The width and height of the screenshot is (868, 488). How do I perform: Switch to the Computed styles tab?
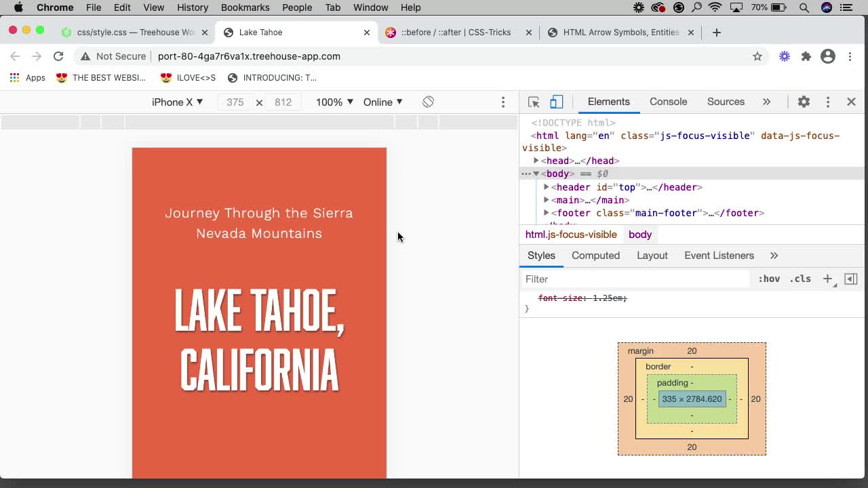(x=595, y=256)
